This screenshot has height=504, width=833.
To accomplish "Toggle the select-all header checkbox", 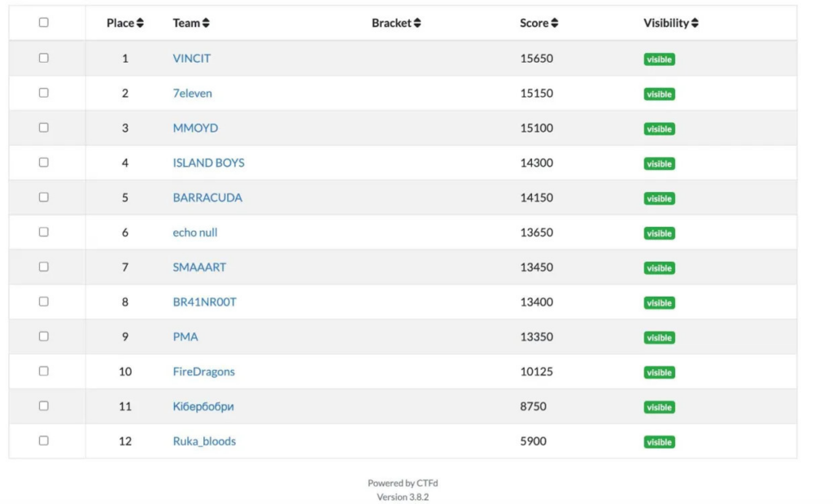I will [x=44, y=23].
